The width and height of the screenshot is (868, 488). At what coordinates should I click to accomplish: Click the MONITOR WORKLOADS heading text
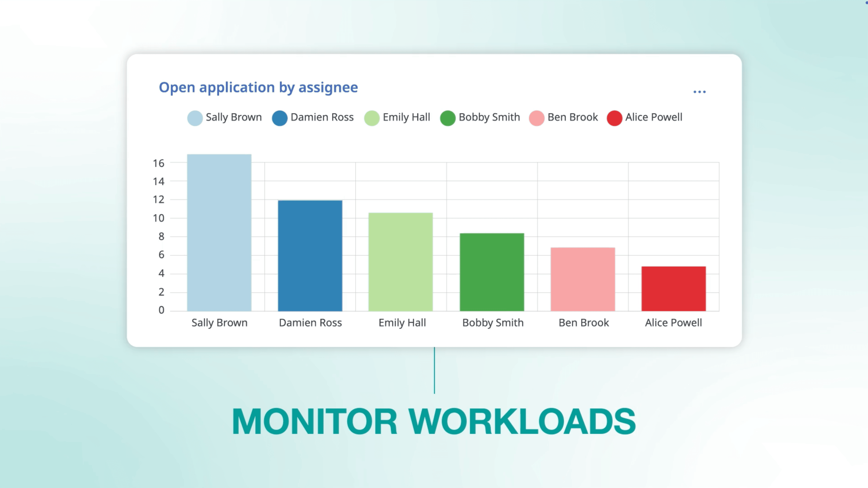434,422
